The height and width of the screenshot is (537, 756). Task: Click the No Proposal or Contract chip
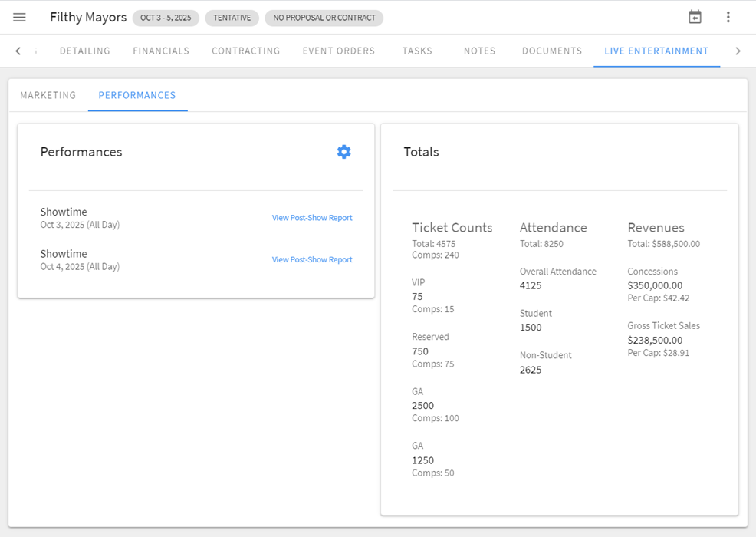pos(324,18)
